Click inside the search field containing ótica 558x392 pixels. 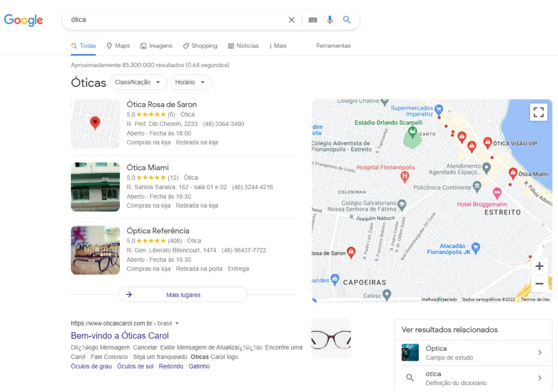176,20
